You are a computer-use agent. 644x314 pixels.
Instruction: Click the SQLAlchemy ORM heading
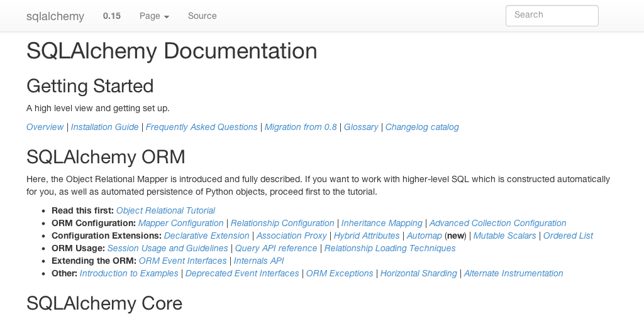tap(106, 157)
